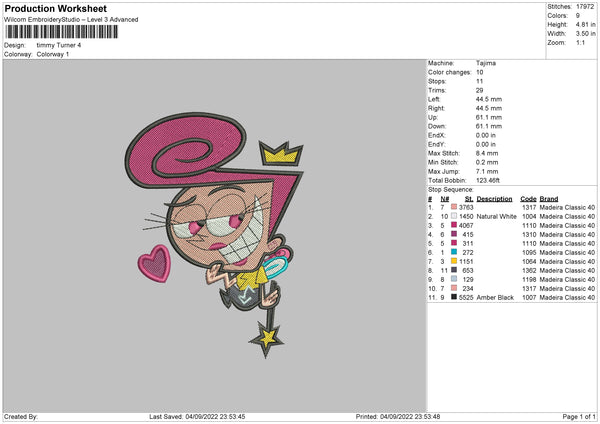This screenshot has width=600, height=424.
Task: Click thread code 1004
Action: 529,217
